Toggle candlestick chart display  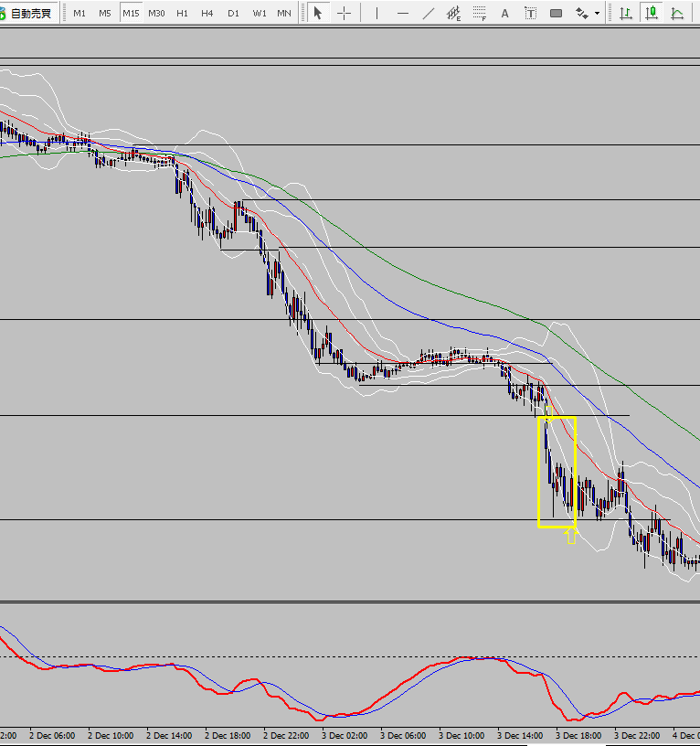pos(651,13)
